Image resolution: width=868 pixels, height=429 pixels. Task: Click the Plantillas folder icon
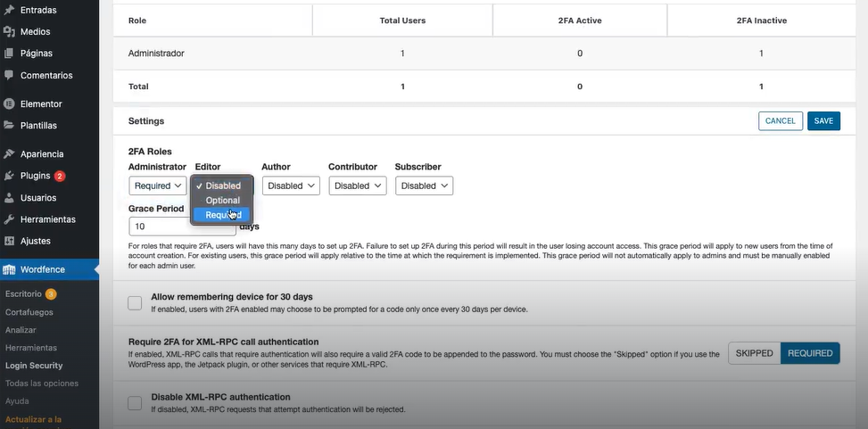click(x=9, y=125)
